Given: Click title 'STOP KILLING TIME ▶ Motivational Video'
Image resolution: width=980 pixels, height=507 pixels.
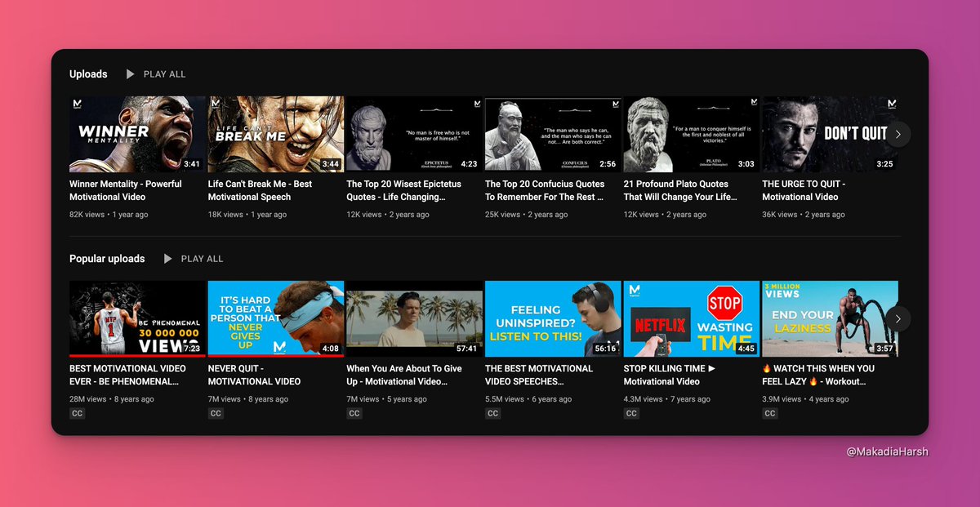Looking at the screenshot, I should (x=670, y=375).
